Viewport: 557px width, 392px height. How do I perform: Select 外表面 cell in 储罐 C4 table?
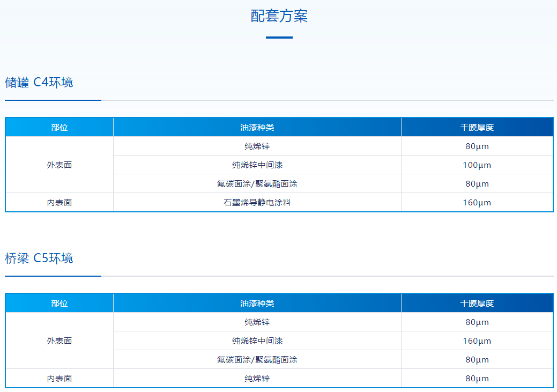coord(60,165)
